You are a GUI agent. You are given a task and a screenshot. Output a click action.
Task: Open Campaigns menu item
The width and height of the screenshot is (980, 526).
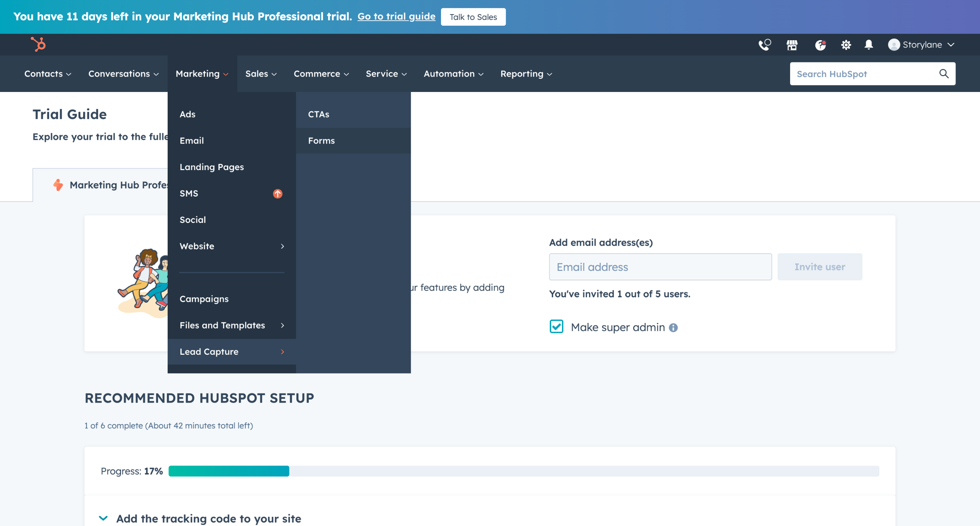232,299
